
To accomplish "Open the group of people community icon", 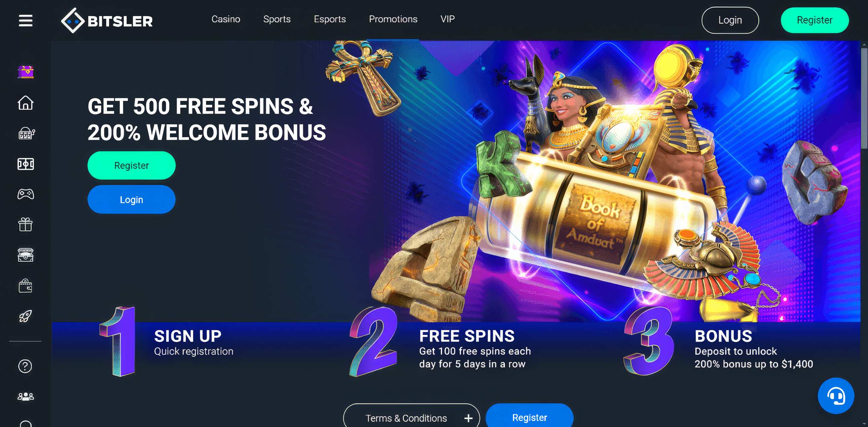I will (26, 396).
